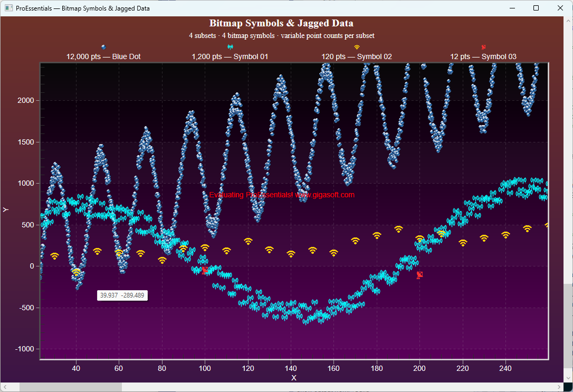Click the X-axis value 200
This screenshot has height=392, width=573.
pos(419,368)
